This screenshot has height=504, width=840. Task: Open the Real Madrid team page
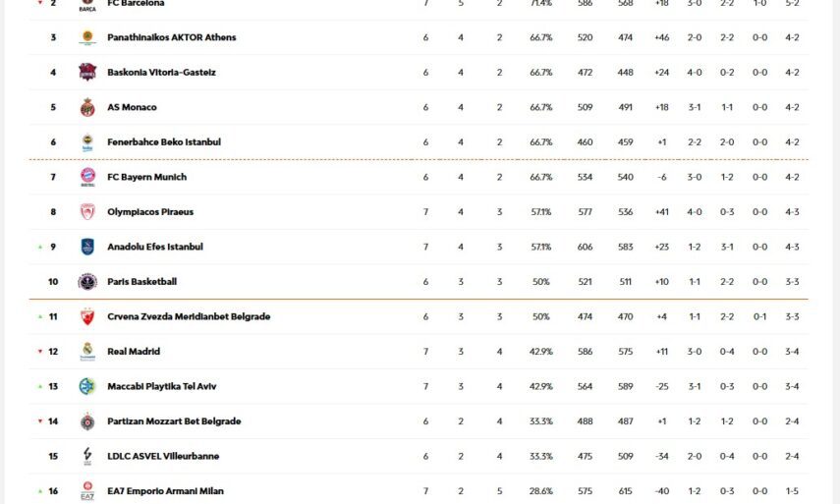(x=134, y=352)
